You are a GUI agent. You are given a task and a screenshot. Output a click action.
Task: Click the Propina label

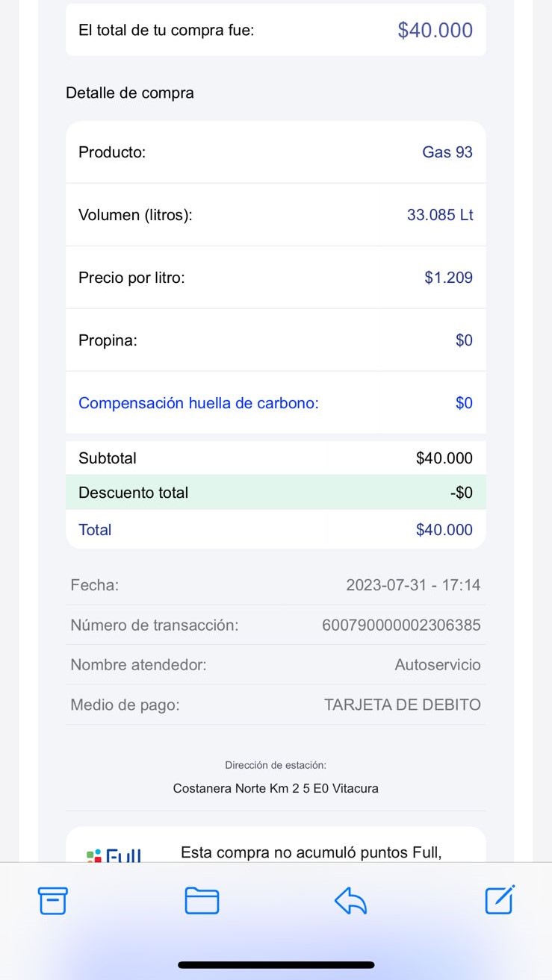[x=108, y=340]
